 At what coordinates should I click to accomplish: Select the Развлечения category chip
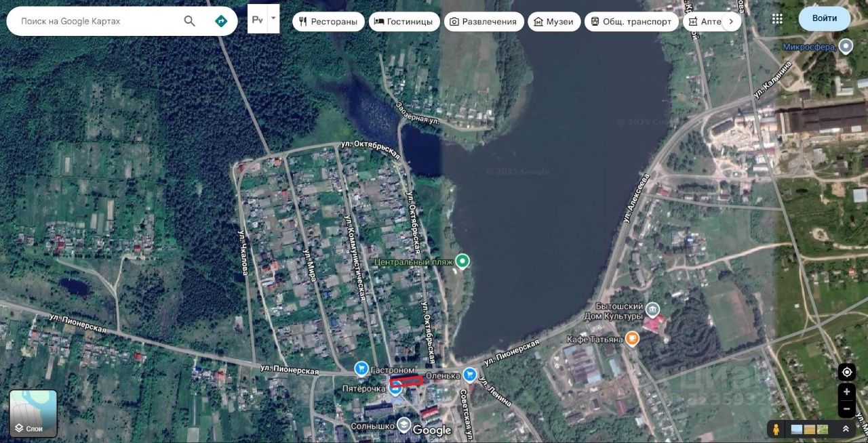(x=484, y=22)
